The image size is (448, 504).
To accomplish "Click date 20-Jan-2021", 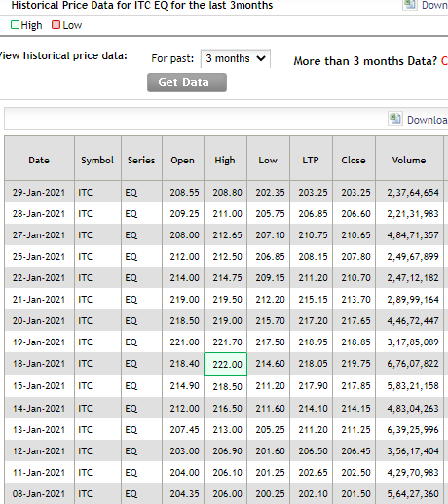I will pos(39,320).
